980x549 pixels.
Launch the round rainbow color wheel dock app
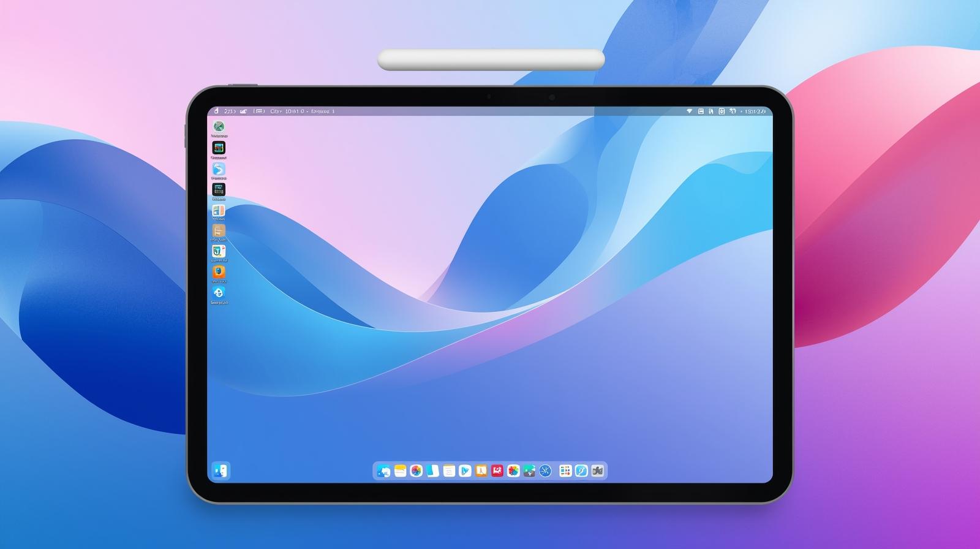(x=416, y=471)
